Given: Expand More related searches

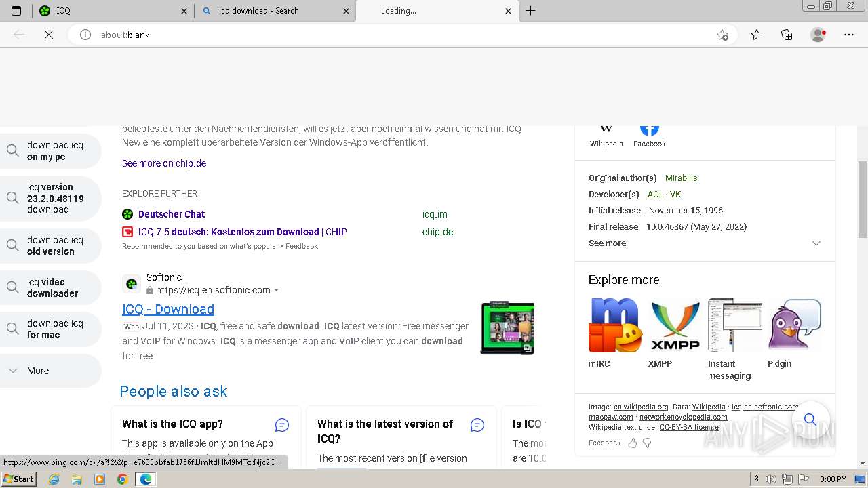Looking at the screenshot, I should (50, 371).
